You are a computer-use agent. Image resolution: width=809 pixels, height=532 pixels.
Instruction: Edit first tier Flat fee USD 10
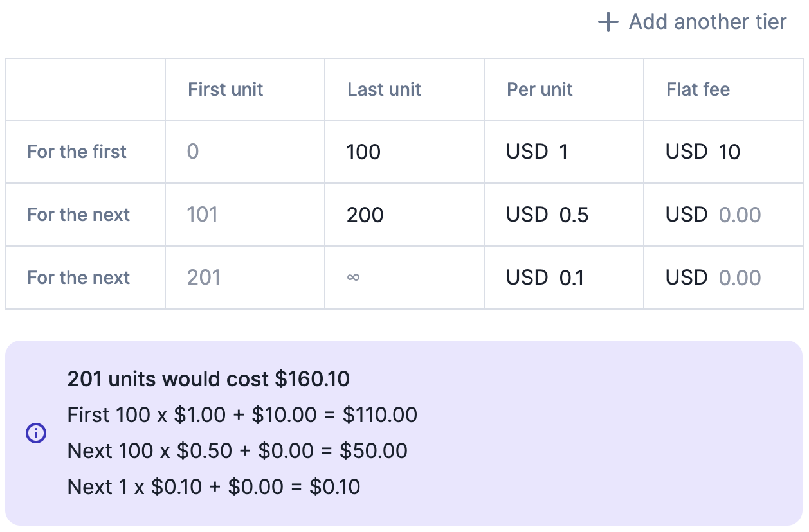tap(723, 152)
